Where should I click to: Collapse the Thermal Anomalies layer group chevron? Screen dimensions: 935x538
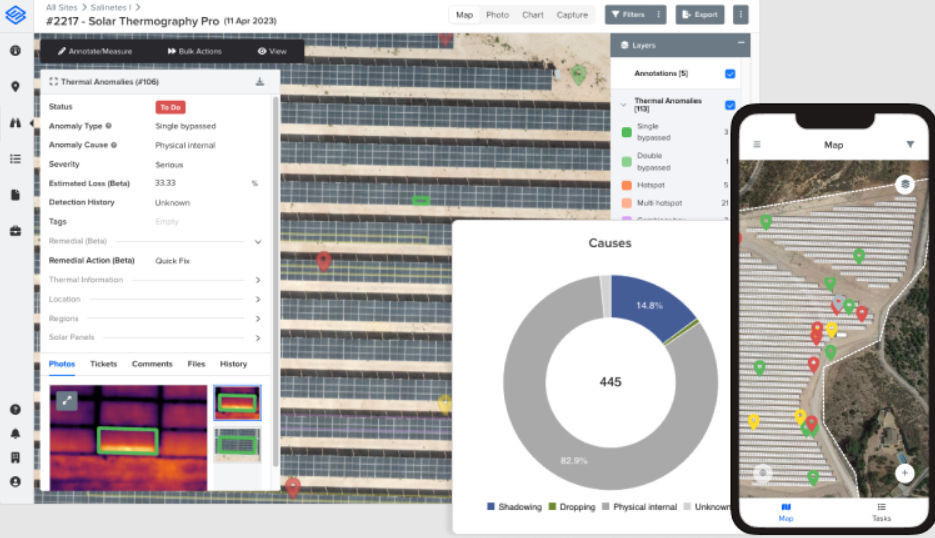click(x=624, y=105)
